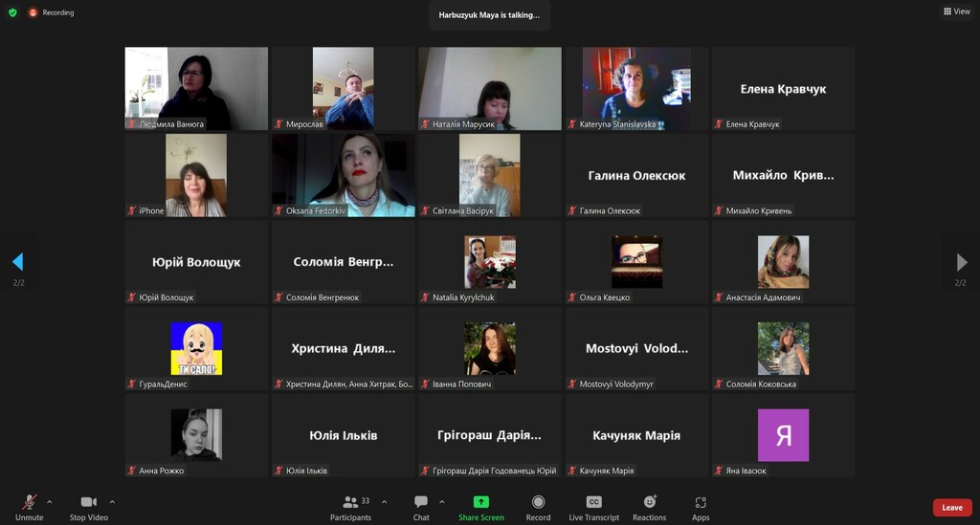Expand the arrow next to Participants
The image size is (980, 525).
click(x=384, y=501)
